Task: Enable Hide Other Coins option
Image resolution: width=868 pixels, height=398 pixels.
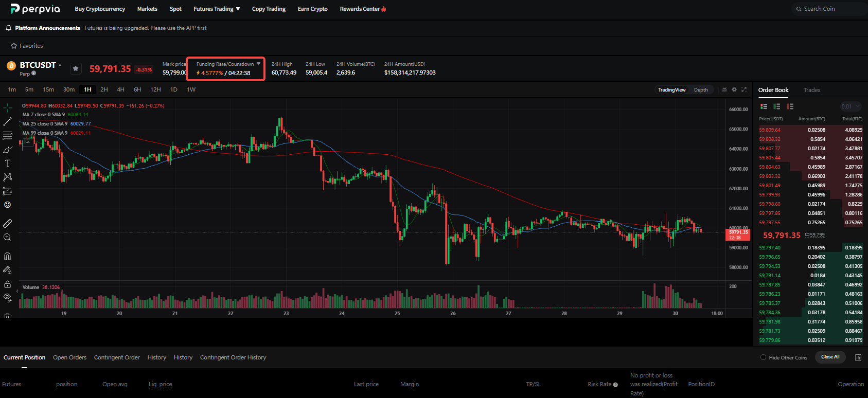Action: (x=764, y=357)
